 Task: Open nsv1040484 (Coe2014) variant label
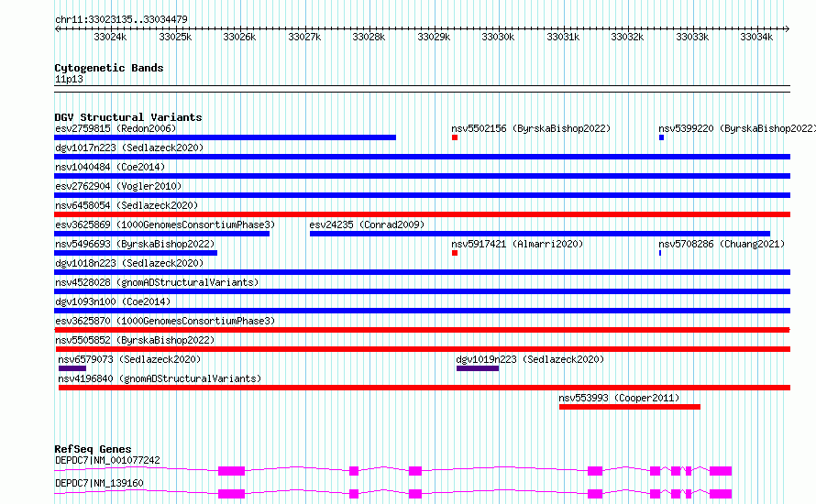(110, 167)
